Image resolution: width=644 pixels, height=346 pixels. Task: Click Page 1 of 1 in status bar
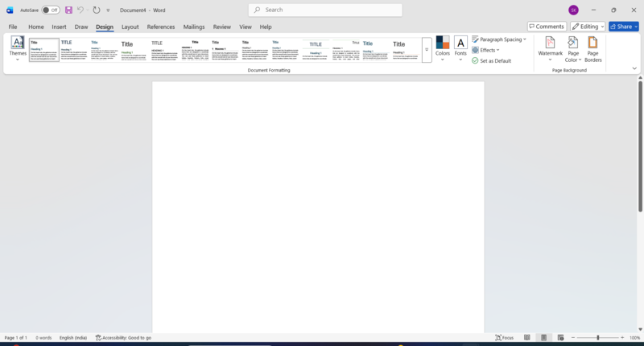15,338
